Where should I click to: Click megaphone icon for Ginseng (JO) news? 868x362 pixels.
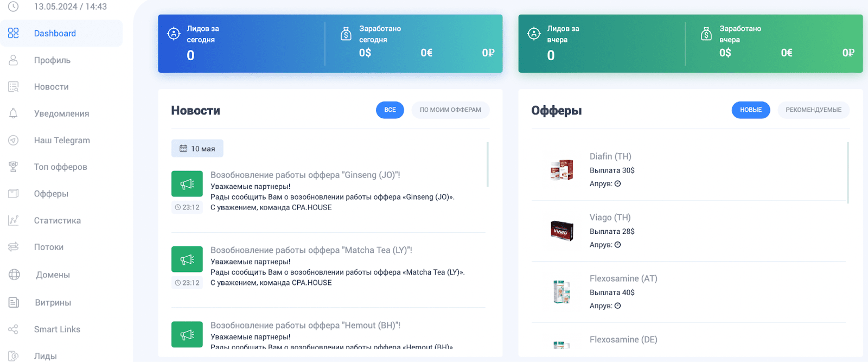[x=187, y=184]
